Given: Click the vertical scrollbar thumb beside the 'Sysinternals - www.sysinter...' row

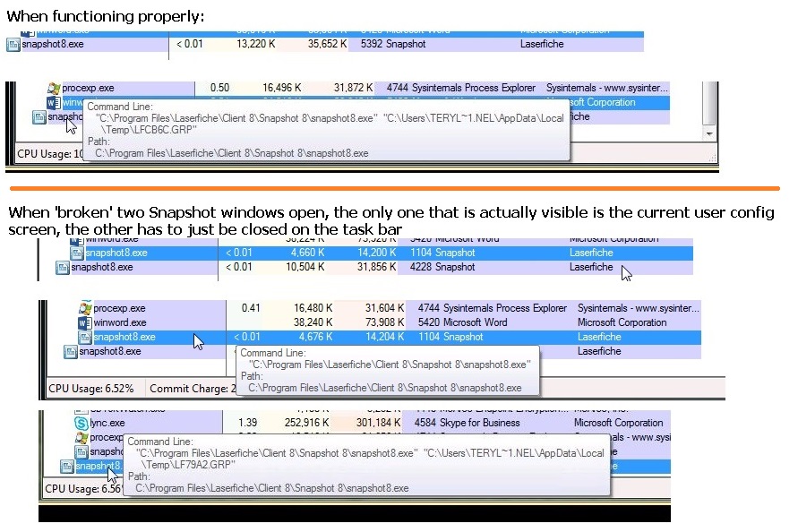Looking at the screenshot, I should pyautogui.click(x=709, y=103).
